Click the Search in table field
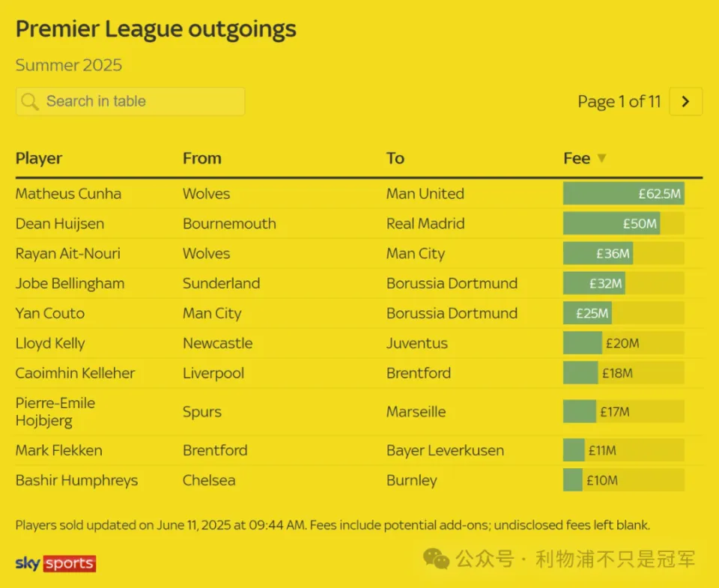 (x=130, y=101)
